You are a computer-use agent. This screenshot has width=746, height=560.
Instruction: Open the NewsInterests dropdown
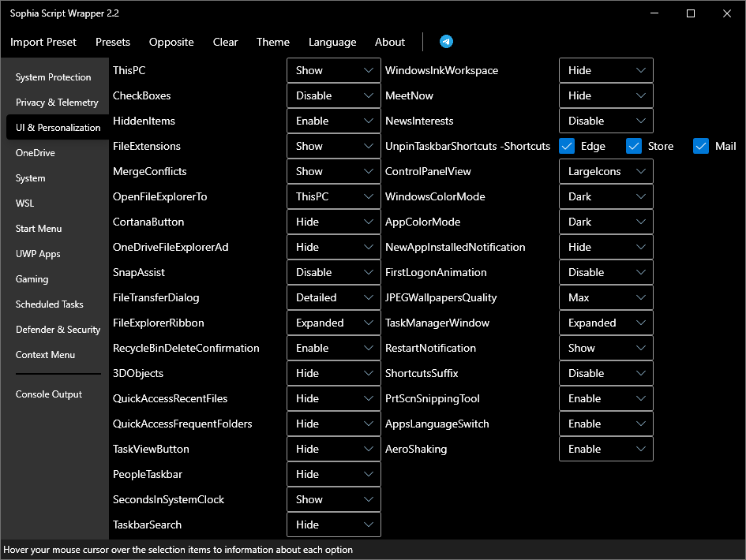[x=605, y=121]
